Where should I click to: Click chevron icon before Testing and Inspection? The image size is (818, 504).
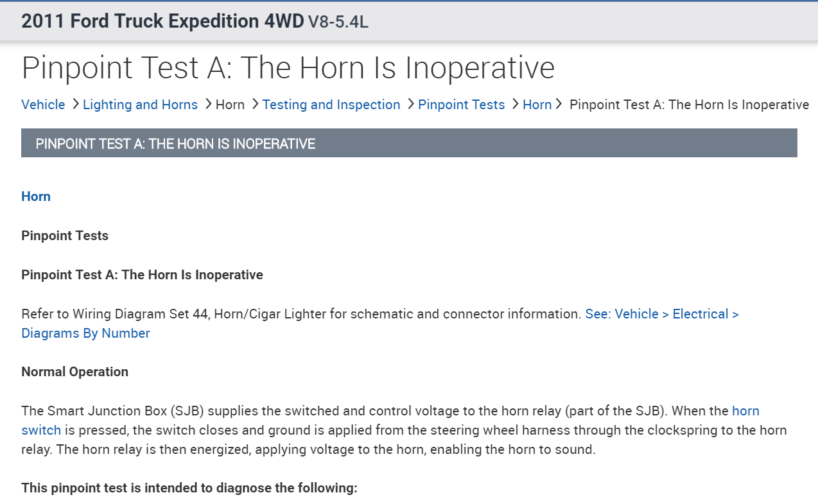(255, 104)
